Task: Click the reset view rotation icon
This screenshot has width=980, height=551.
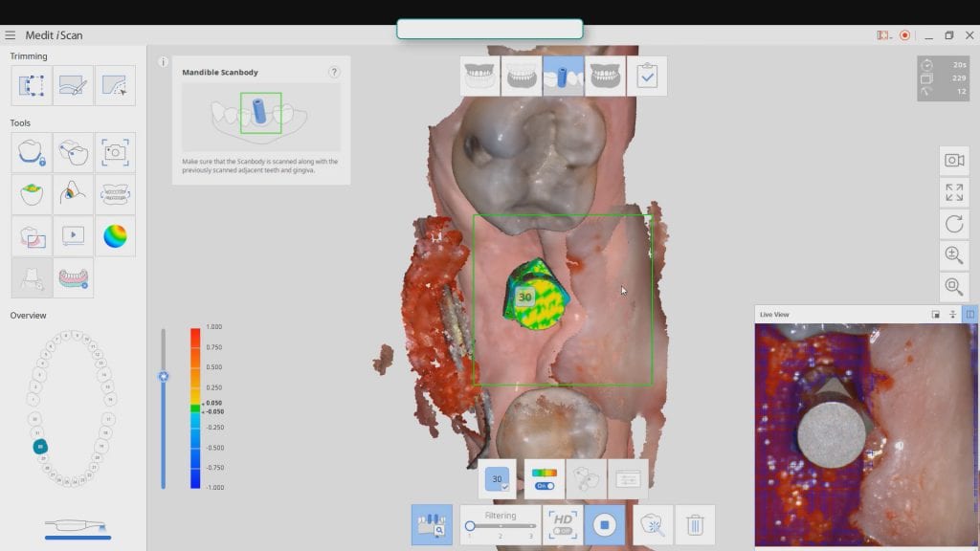Action: (x=953, y=224)
